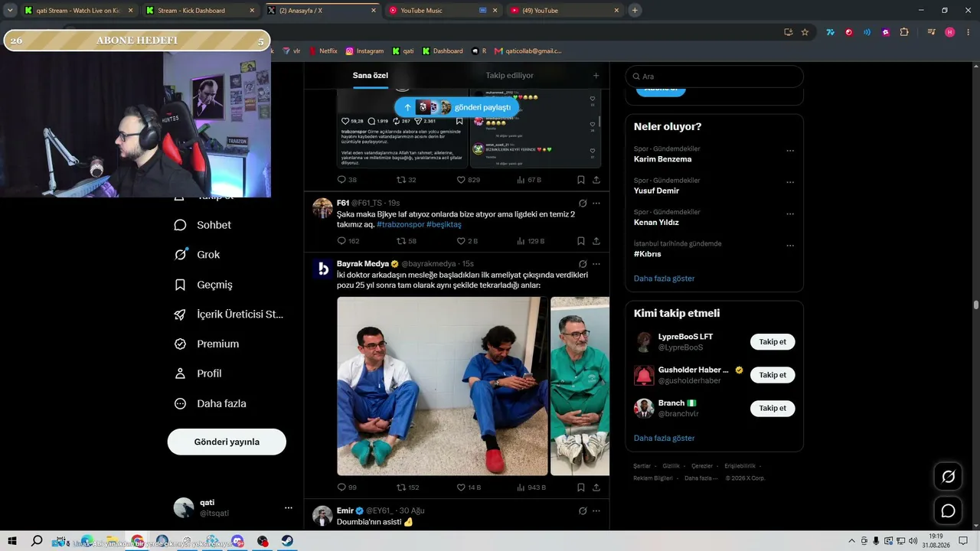Open the two seated doctors photo
Image resolution: width=980 pixels, height=551 pixels.
pos(443,386)
